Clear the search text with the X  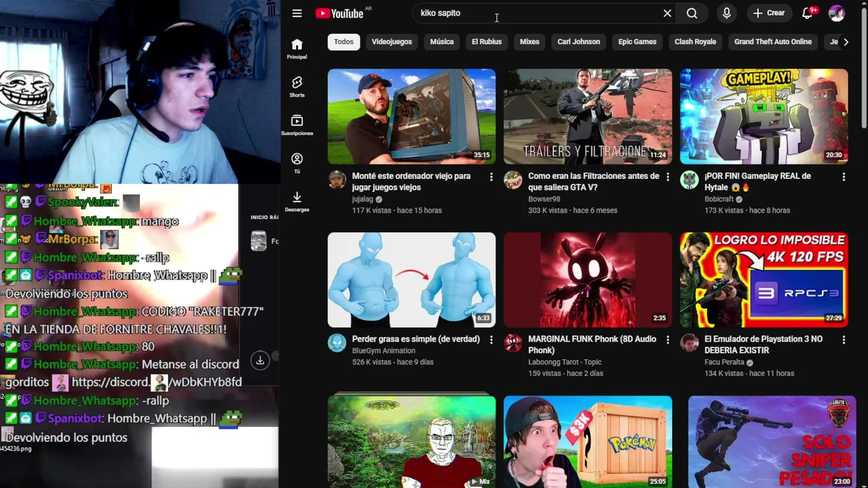(x=667, y=13)
